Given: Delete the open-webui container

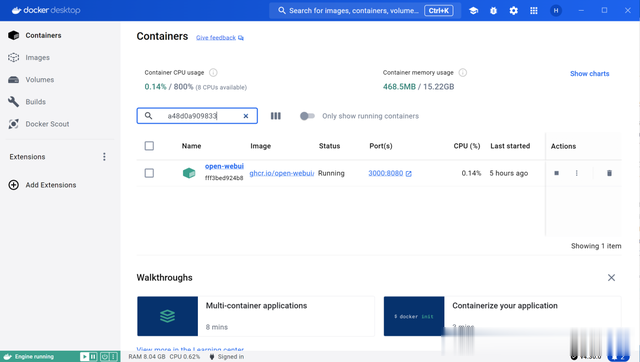Looking at the screenshot, I should pyautogui.click(x=609, y=173).
